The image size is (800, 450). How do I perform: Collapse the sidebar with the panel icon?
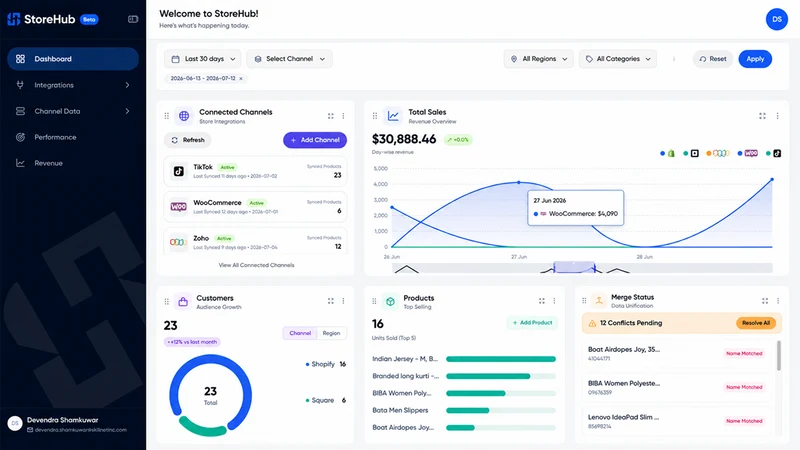click(133, 19)
